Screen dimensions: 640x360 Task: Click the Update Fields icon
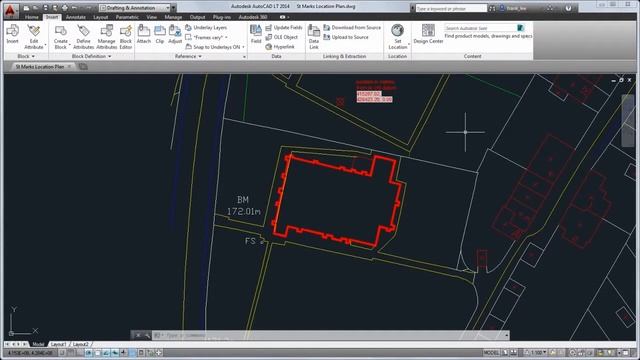(269, 27)
